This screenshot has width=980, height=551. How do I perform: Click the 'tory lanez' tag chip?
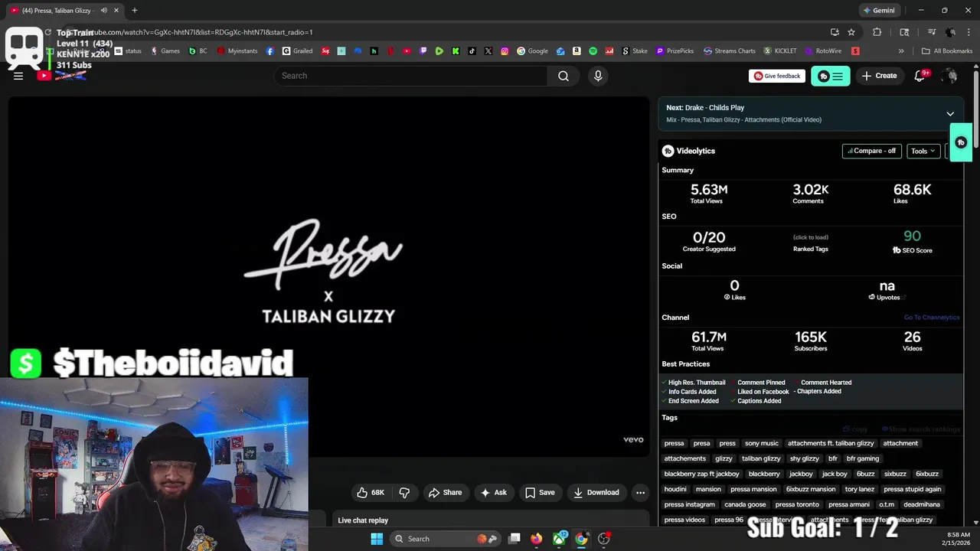(859, 489)
